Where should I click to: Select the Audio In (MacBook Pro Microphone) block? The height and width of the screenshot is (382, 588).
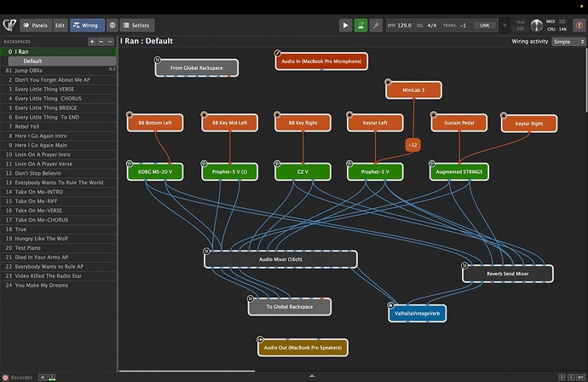[321, 61]
